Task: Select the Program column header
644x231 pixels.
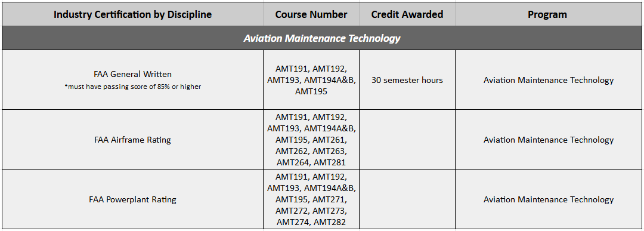Action: 547,15
